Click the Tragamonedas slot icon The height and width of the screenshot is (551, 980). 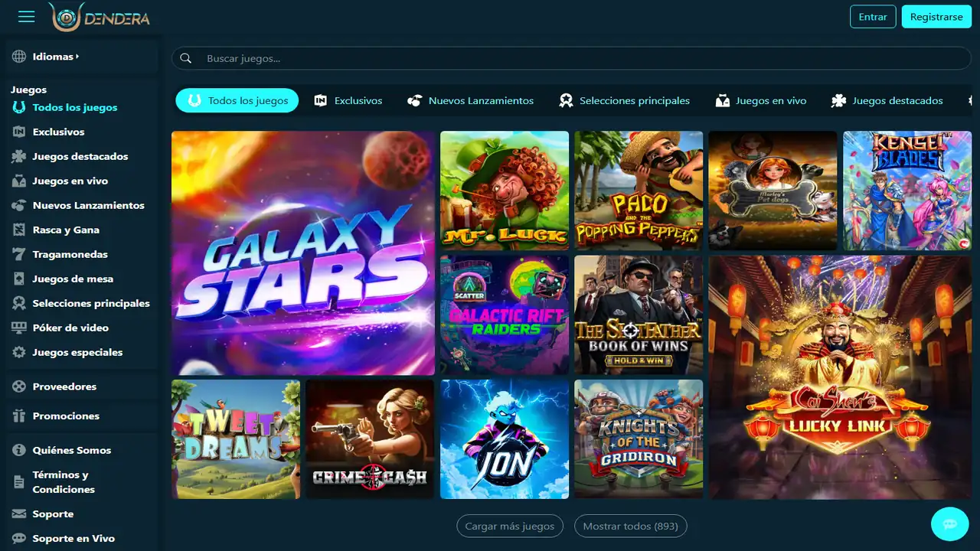[19, 255]
